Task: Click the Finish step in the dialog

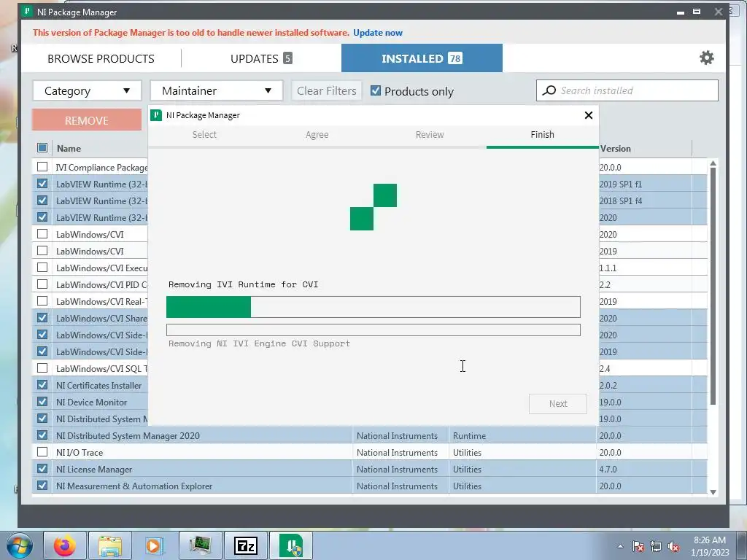Action: (542, 135)
